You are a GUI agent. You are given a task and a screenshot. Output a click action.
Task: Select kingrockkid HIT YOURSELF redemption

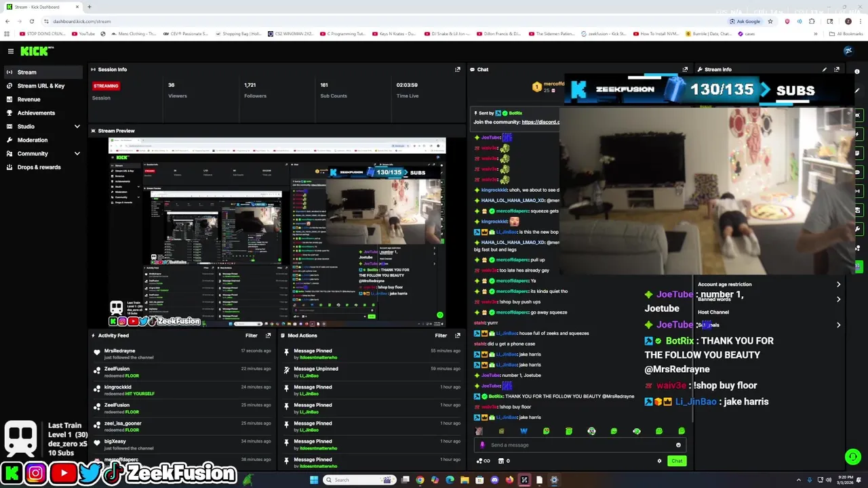coord(183,390)
